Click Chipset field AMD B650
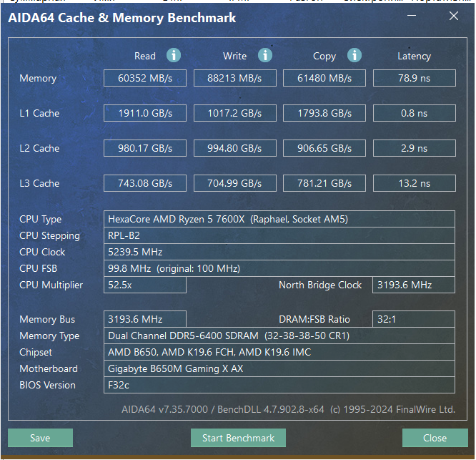 click(x=279, y=352)
